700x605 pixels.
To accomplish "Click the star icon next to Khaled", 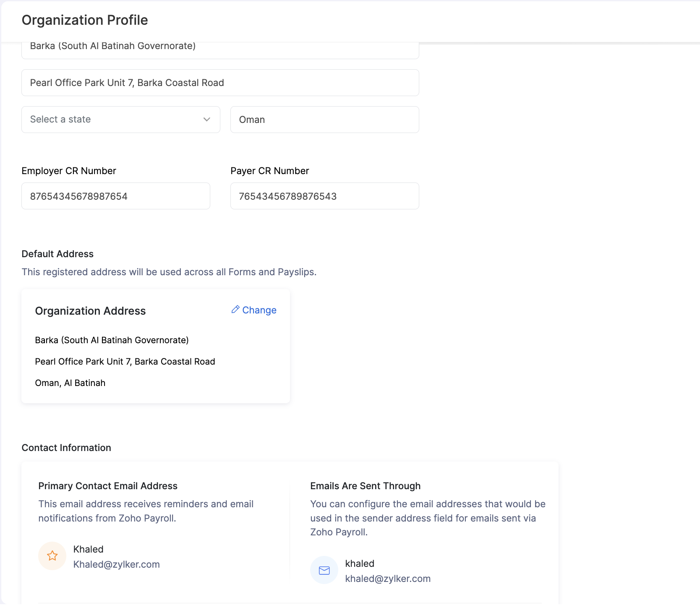I will [52, 555].
